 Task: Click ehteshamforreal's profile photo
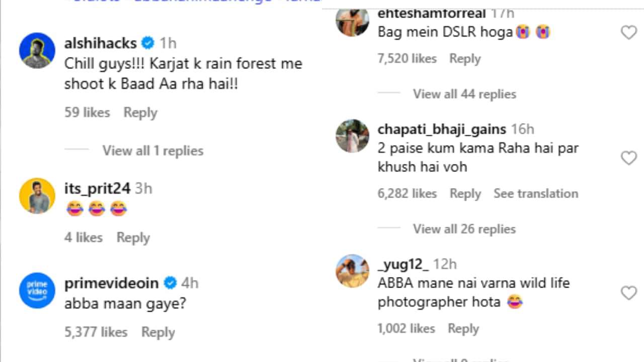352,21
